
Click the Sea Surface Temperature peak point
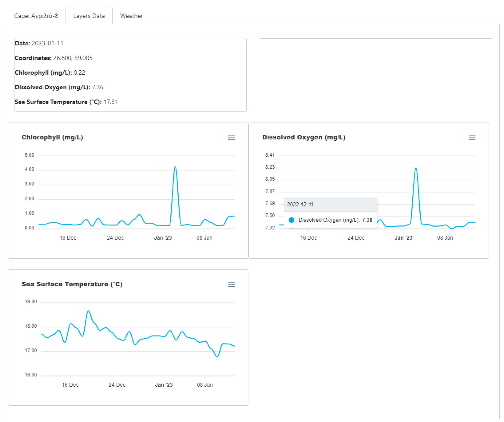click(88, 311)
